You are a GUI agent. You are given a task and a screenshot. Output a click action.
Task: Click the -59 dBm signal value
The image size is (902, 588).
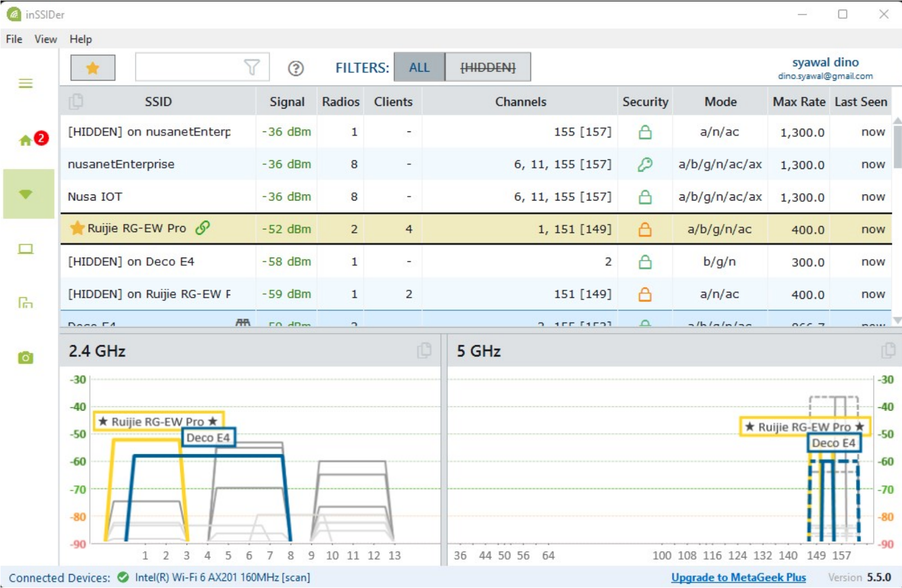286,294
